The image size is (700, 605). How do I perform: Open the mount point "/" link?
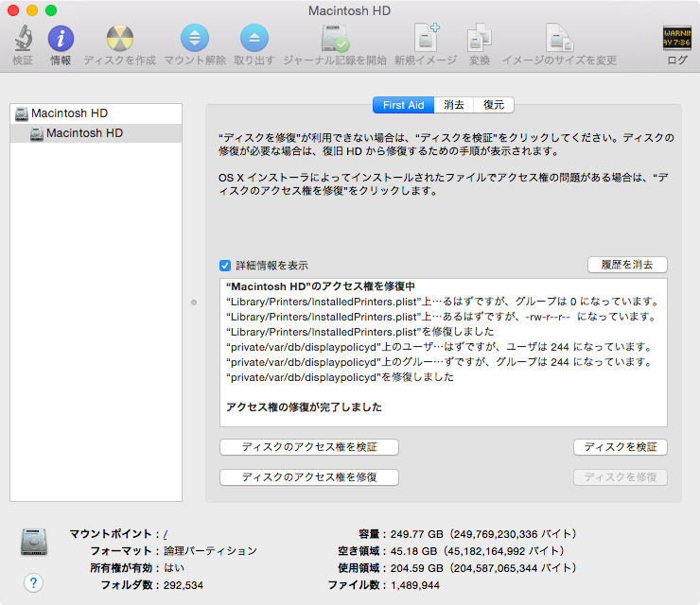[x=166, y=534]
